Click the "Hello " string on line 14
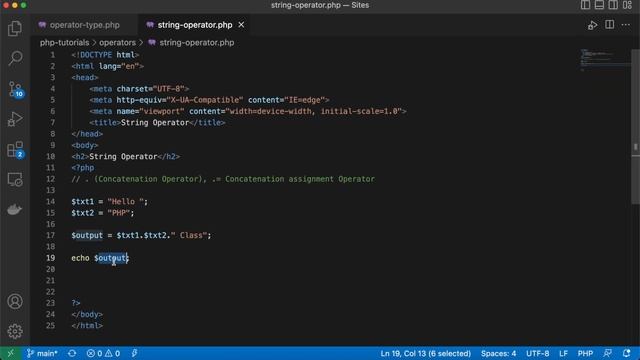This screenshot has width=640, height=360. click(126, 202)
